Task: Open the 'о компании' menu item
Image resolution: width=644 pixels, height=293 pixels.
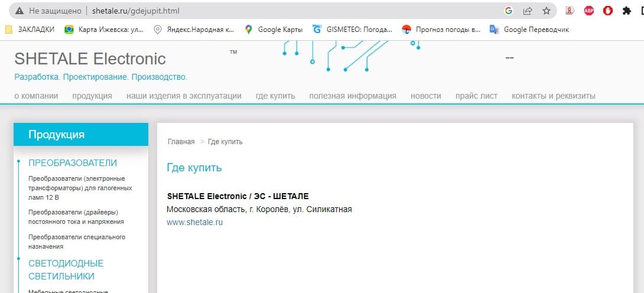Action: click(x=36, y=96)
